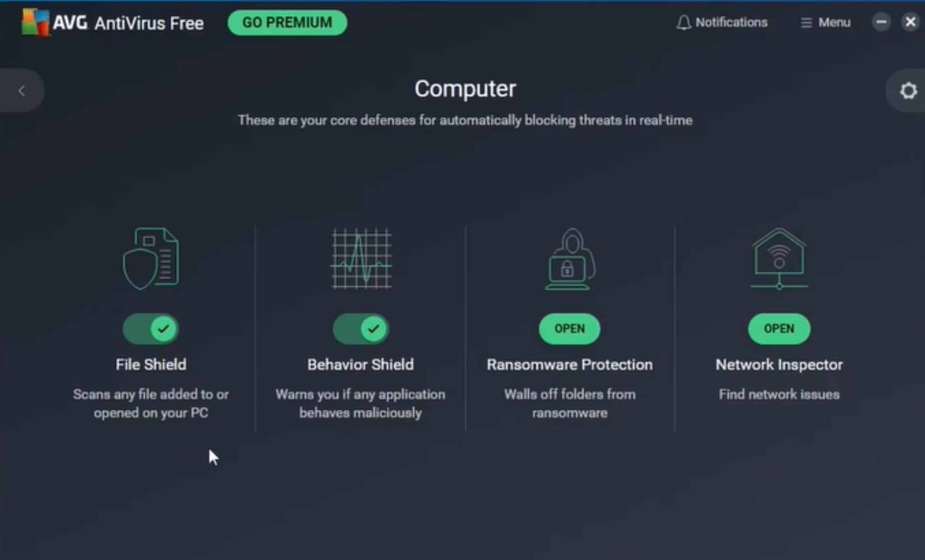
Task: Open the Menu in the title bar
Action: click(826, 23)
